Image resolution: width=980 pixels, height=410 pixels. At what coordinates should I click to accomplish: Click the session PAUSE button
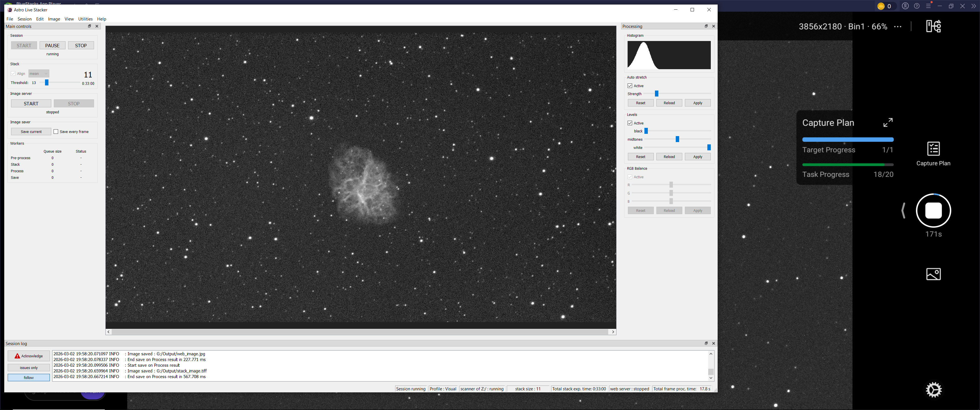pos(52,46)
